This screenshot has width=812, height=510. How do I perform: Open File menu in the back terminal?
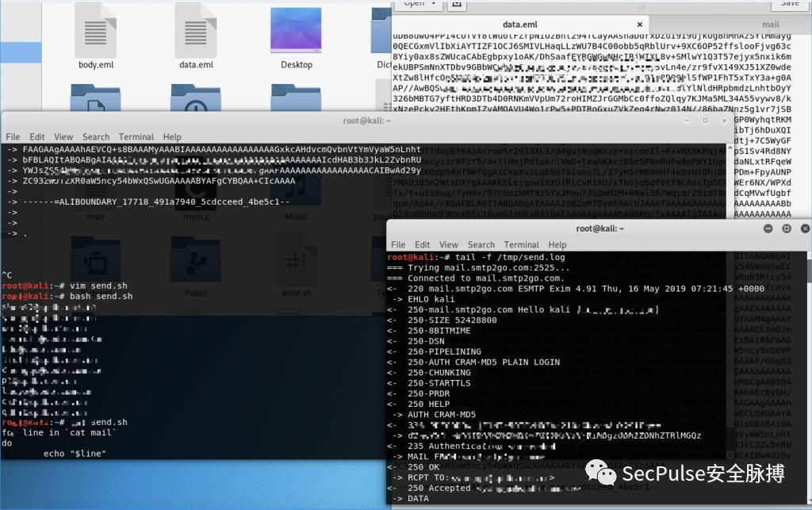[13, 136]
